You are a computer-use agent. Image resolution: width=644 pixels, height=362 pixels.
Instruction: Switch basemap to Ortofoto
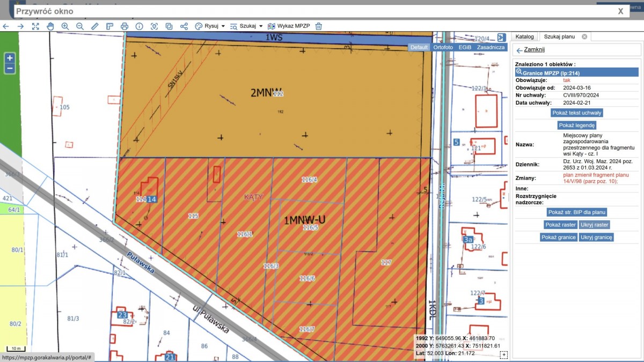click(443, 47)
